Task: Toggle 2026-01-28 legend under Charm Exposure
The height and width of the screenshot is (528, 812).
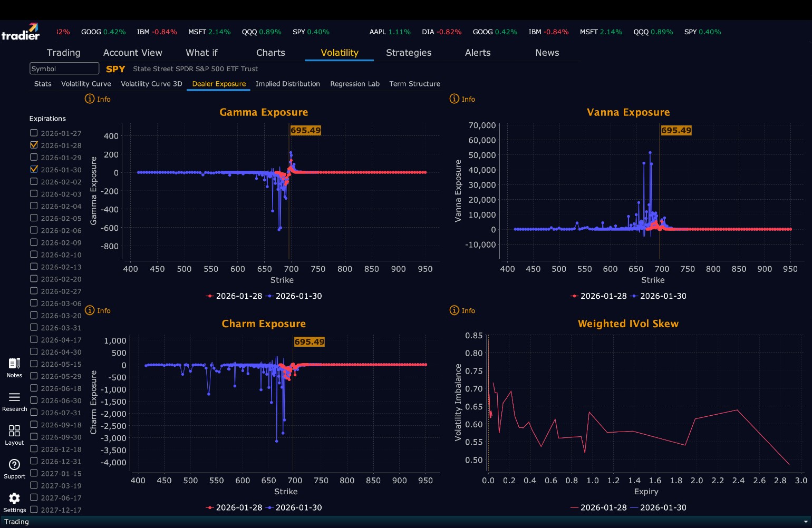Action: click(x=234, y=507)
